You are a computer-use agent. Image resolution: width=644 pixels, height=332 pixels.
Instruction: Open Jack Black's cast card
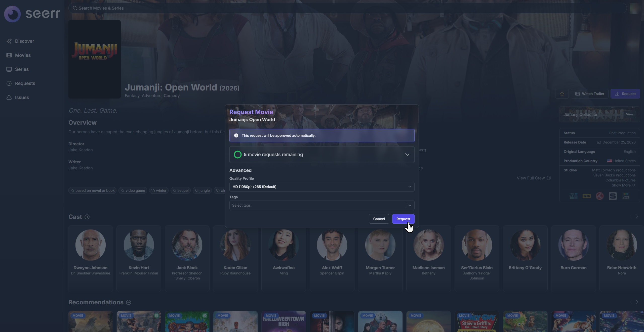click(x=187, y=259)
